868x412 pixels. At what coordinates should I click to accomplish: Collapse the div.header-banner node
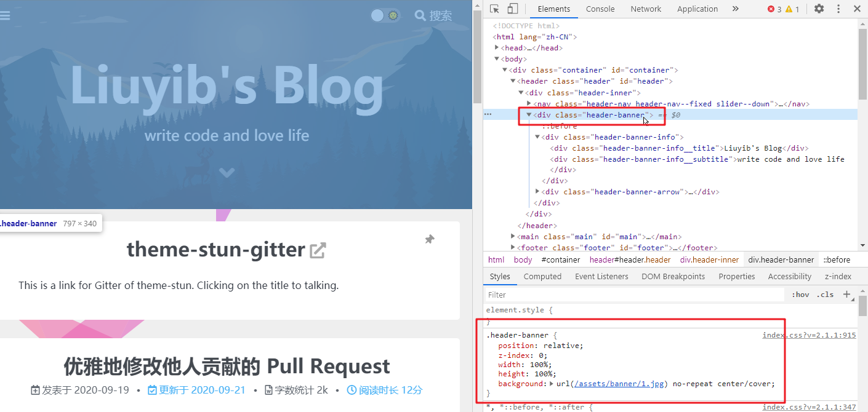point(528,114)
